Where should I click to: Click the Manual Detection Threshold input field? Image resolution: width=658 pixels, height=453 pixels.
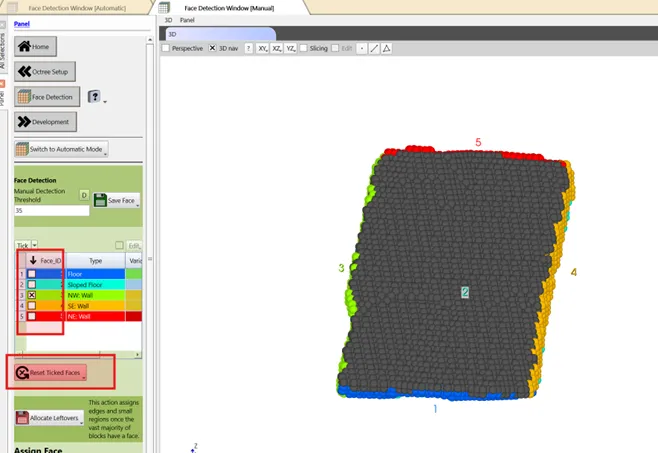pos(50,211)
